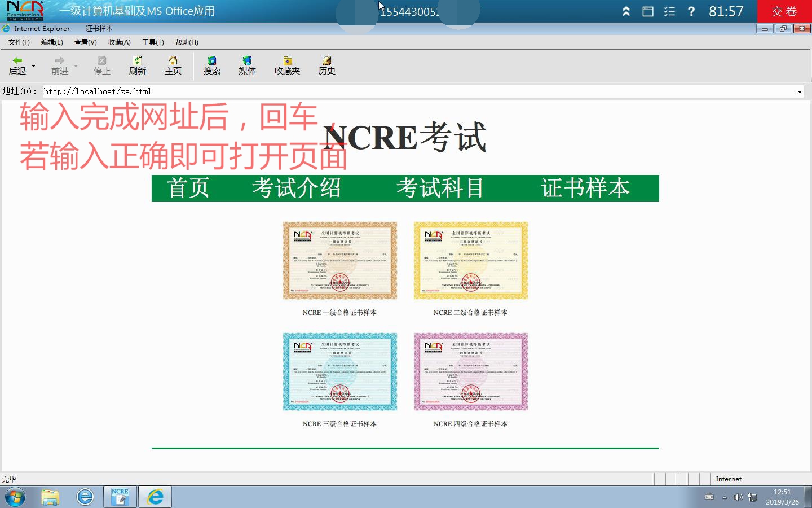The image size is (812, 508).
Task: Restore down the Internet Explorer window
Action: pos(783,29)
